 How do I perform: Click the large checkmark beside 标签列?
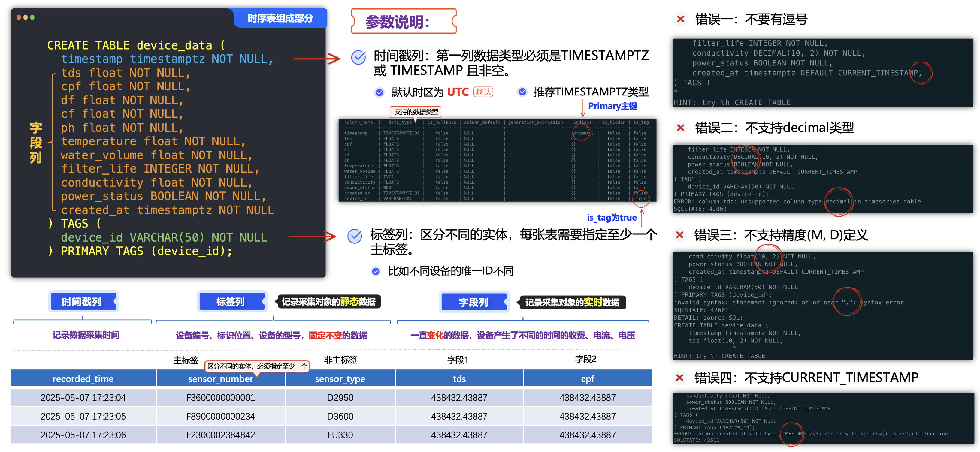click(x=355, y=236)
